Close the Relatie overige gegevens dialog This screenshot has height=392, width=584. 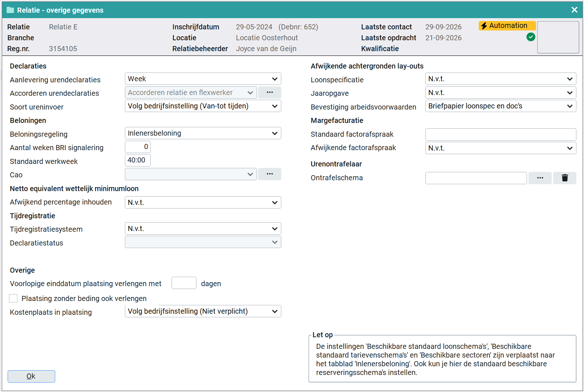pyautogui.click(x=574, y=10)
